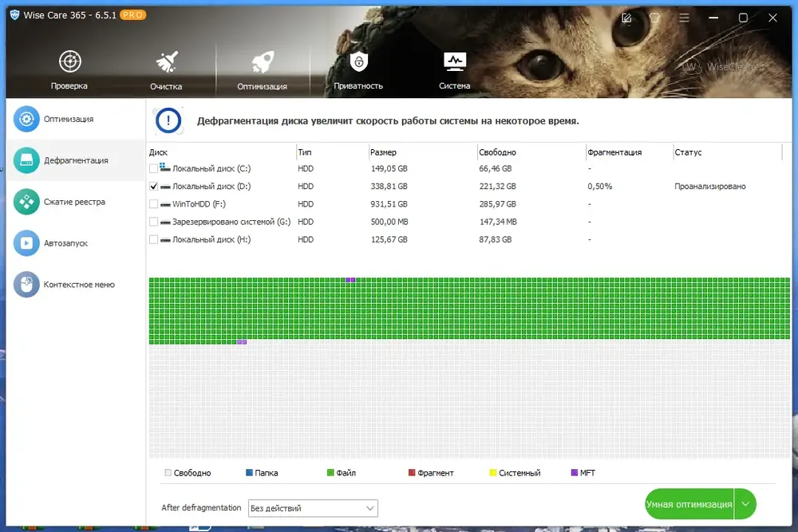
Task: Click the Фрагментация column header
Action: 614,152
